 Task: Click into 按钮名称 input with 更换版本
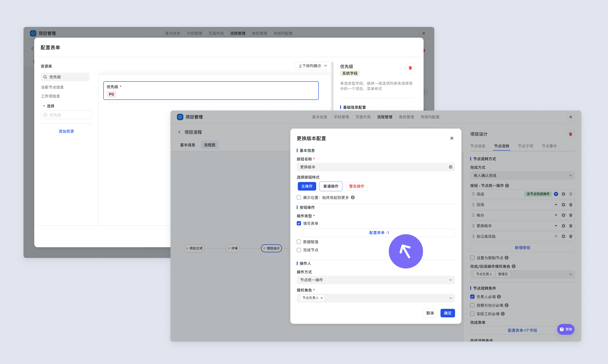tap(376, 167)
